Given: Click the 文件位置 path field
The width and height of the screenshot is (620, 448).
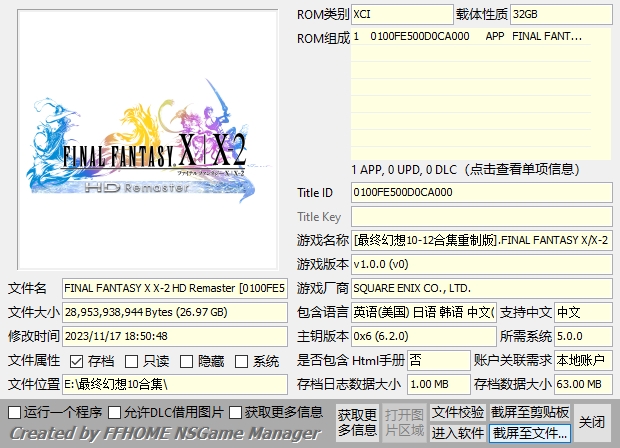Looking at the screenshot, I should click(175, 384).
